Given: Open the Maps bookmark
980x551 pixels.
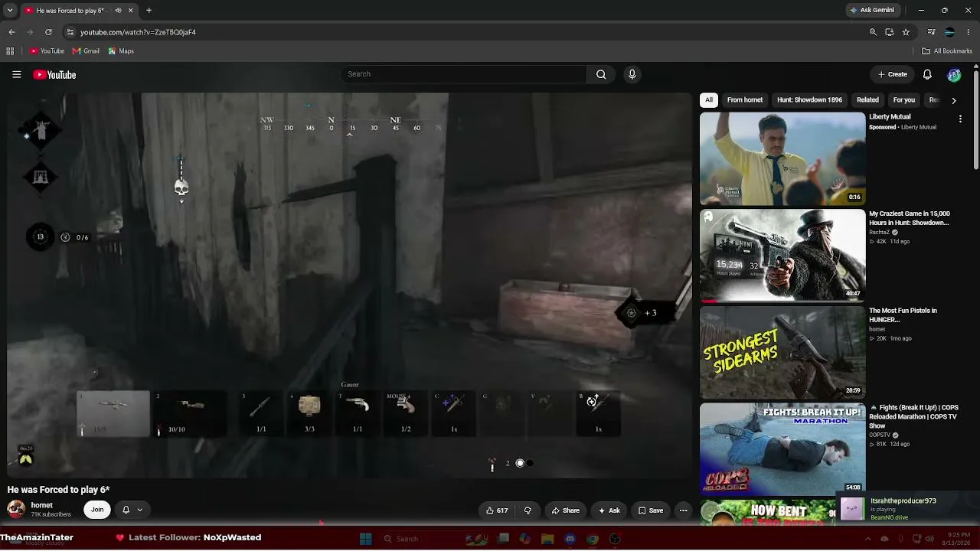Looking at the screenshot, I should 121,51.
